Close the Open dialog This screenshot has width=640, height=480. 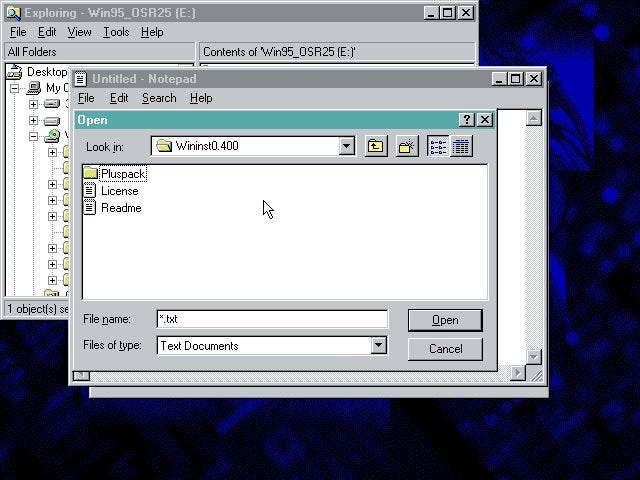click(x=485, y=120)
